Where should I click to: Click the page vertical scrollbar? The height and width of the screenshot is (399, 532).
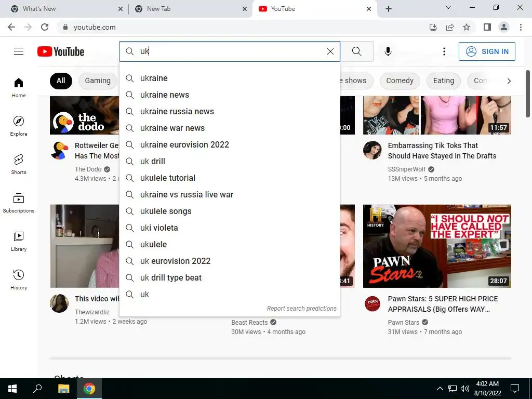[528, 95]
